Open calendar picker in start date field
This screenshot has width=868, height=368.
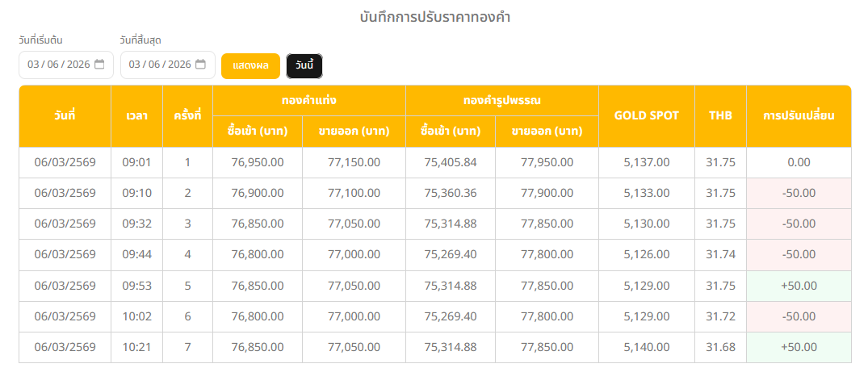99,65
